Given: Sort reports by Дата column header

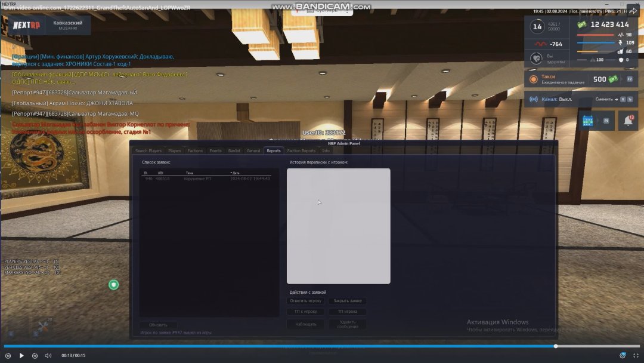Looking at the screenshot, I should click(x=235, y=173).
